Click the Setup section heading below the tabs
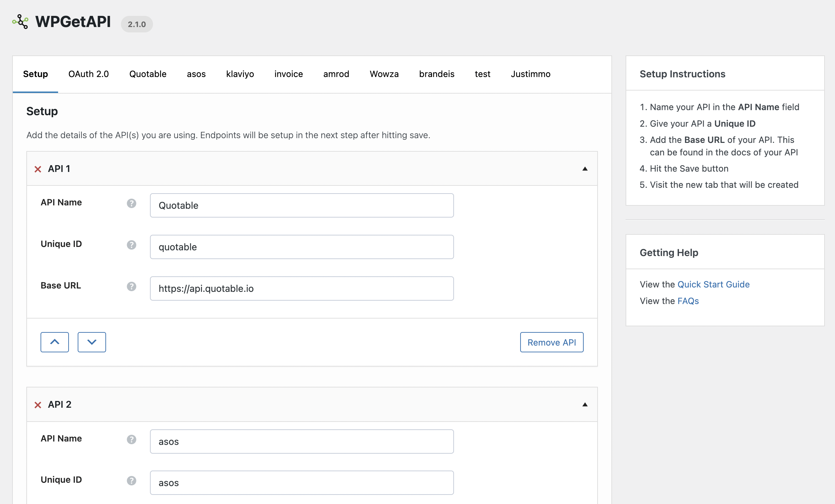The width and height of the screenshot is (835, 504). [42, 111]
